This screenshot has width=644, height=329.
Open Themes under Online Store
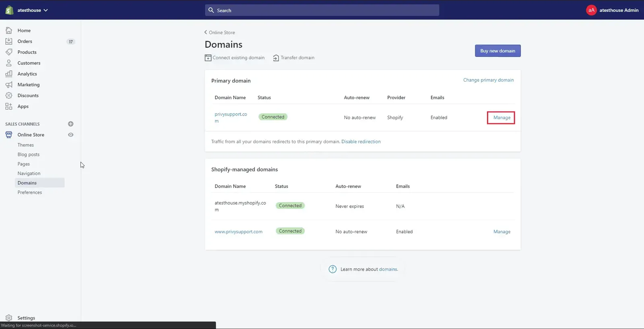(x=26, y=145)
